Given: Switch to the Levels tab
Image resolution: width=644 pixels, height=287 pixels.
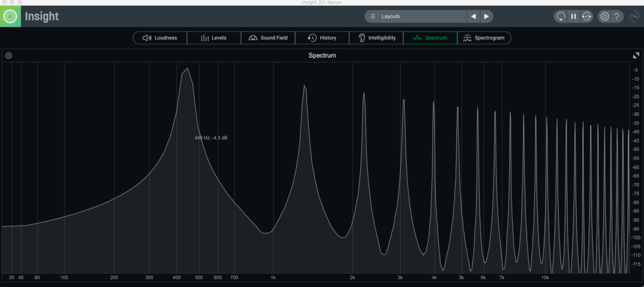Looking at the screenshot, I should (213, 38).
